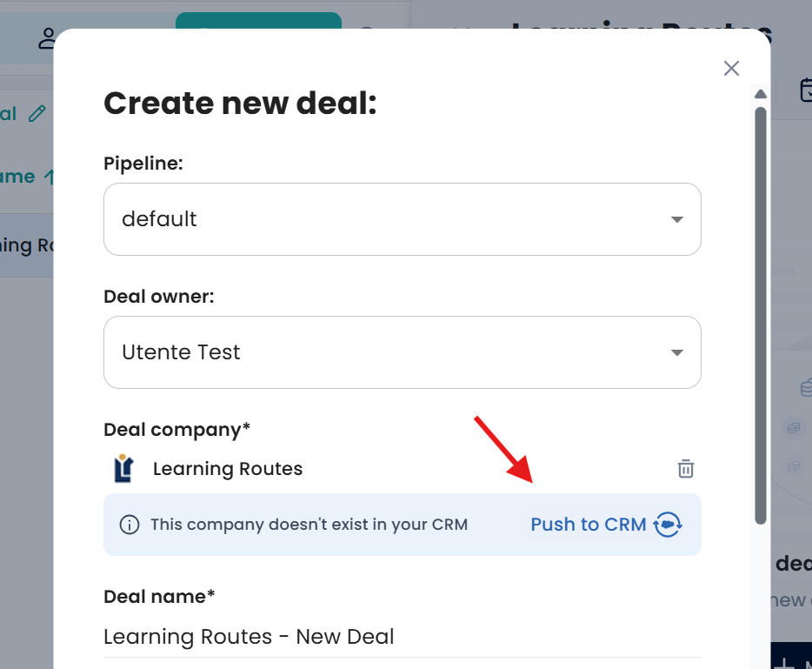
Task: Push the company to CRM
Action: coord(589,525)
